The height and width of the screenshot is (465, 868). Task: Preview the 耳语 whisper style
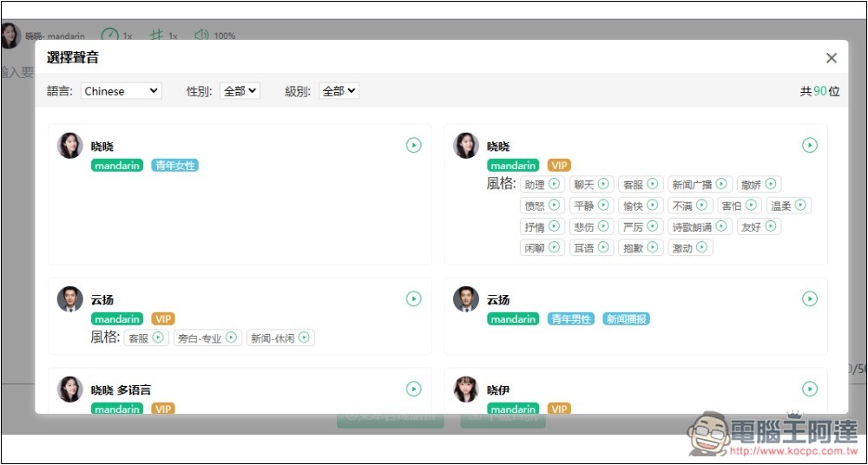(x=603, y=248)
